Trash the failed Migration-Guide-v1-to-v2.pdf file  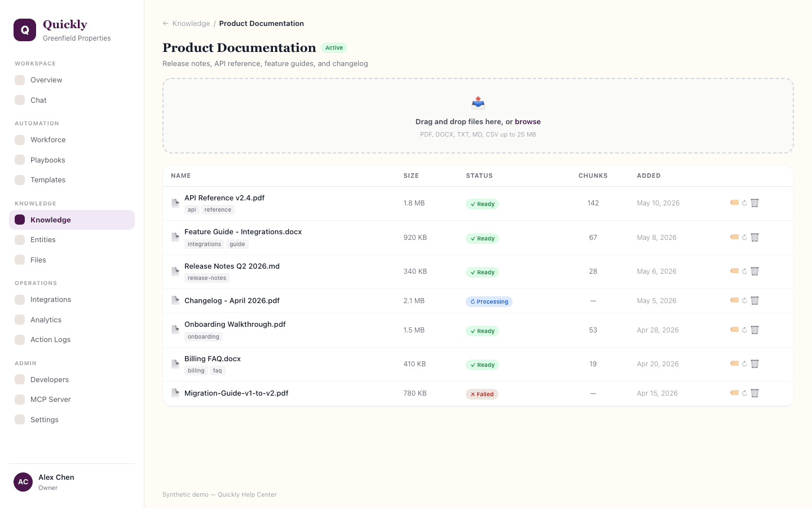[x=755, y=393]
